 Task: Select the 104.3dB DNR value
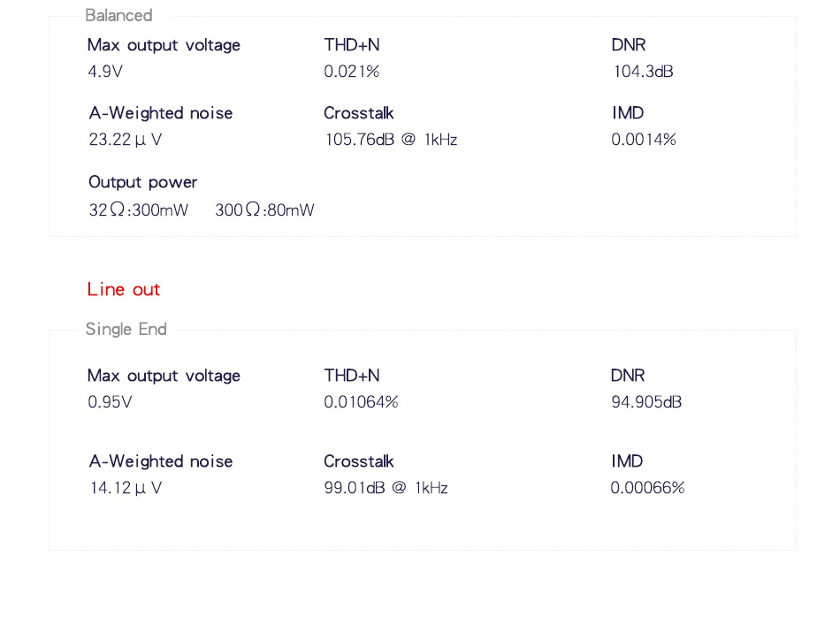(x=643, y=72)
